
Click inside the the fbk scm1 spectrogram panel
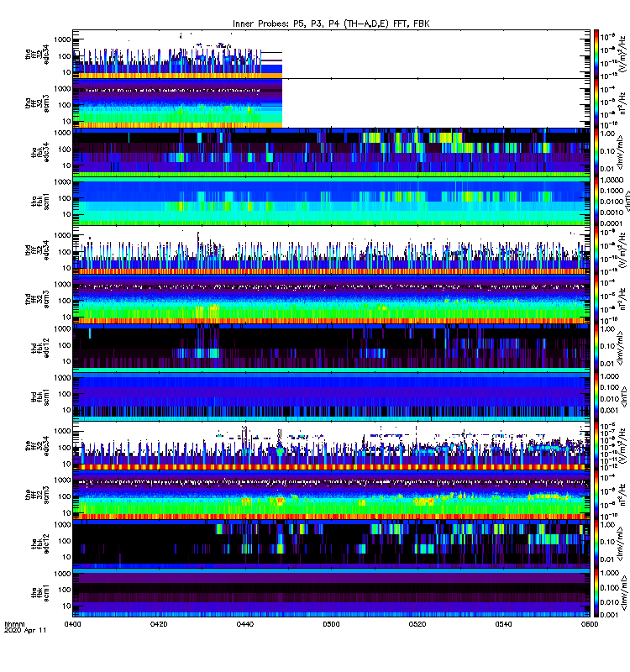pos(331,593)
